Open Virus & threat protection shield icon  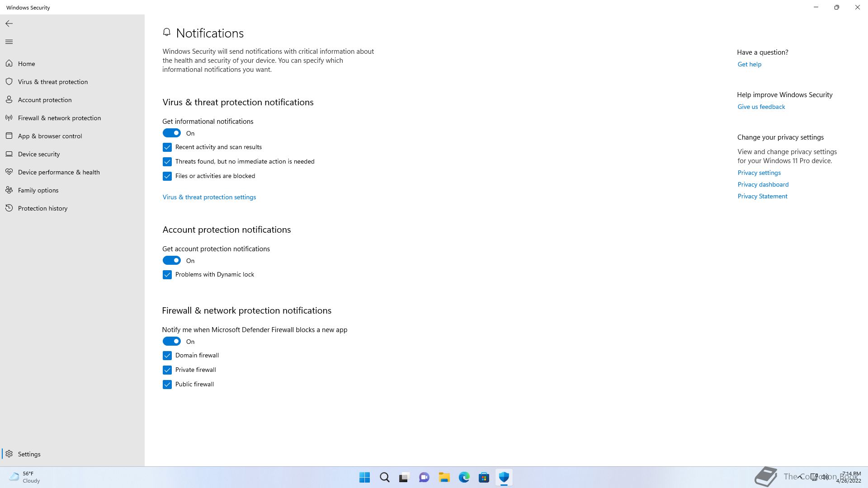pos(9,82)
